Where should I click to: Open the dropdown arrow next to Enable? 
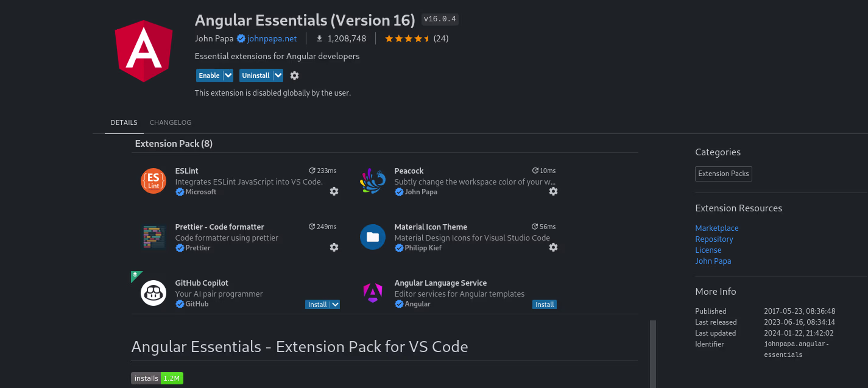pos(228,76)
